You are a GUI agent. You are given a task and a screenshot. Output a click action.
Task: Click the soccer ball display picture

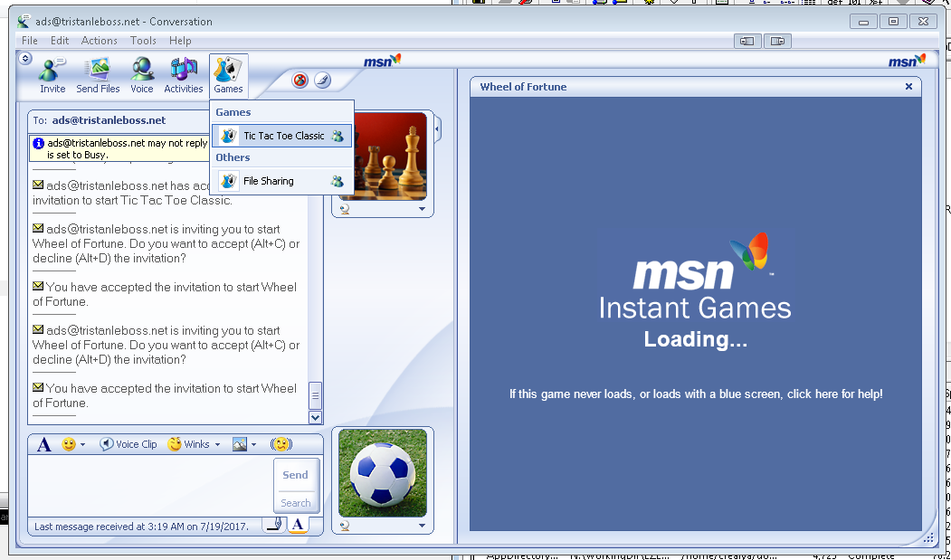[383, 473]
